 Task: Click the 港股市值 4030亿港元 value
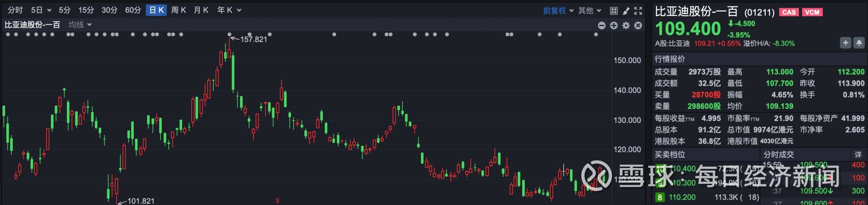(x=777, y=141)
